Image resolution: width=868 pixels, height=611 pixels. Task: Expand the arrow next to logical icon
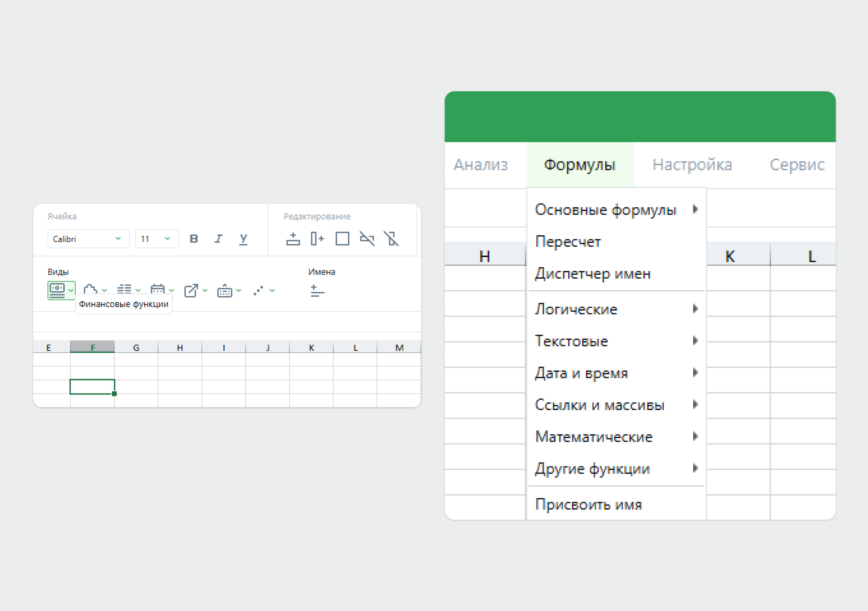point(104,291)
